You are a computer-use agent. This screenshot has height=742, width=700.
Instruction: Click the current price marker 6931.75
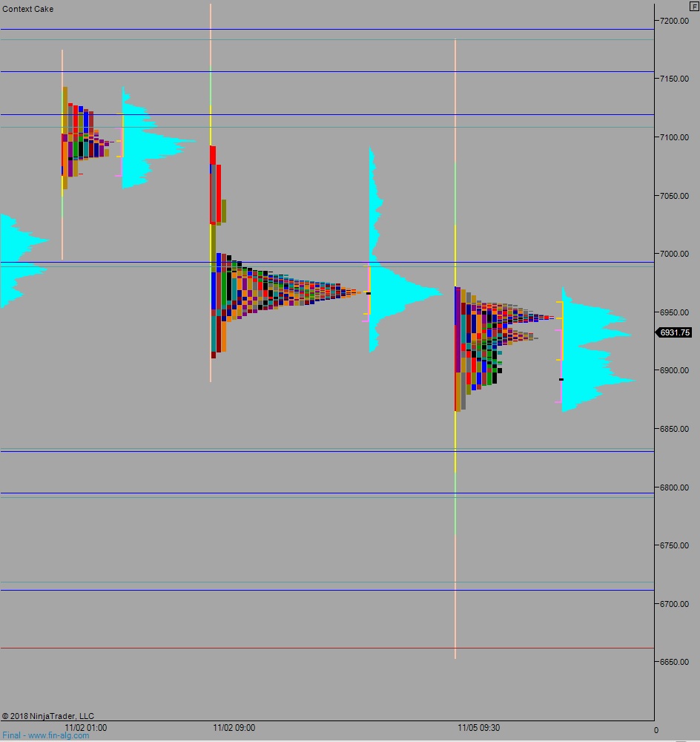(x=675, y=332)
